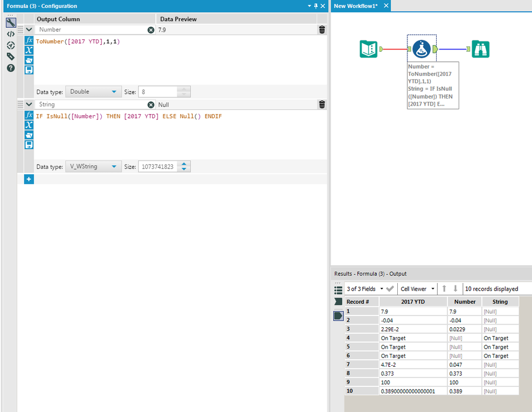This screenshot has width=532, height=412.
Task: Select record 4 row header
Action: (x=362, y=338)
